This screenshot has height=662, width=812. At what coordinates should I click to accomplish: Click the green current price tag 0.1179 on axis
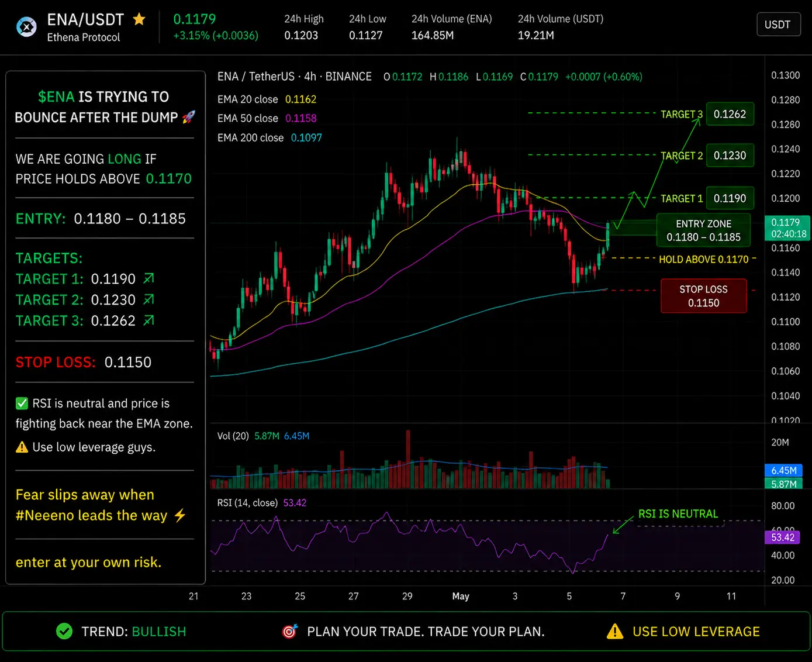pos(787,228)
